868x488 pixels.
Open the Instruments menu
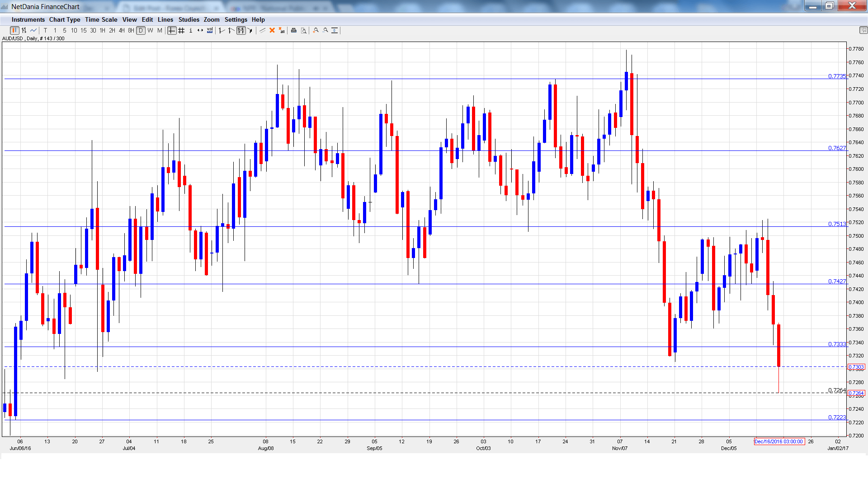click(28, 19)
